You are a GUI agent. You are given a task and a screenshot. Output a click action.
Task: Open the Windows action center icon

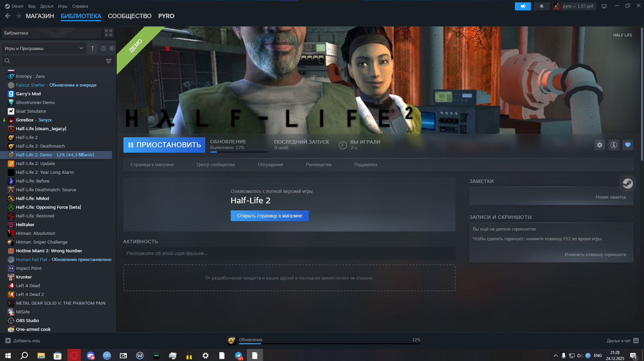(x=633, y=356)
